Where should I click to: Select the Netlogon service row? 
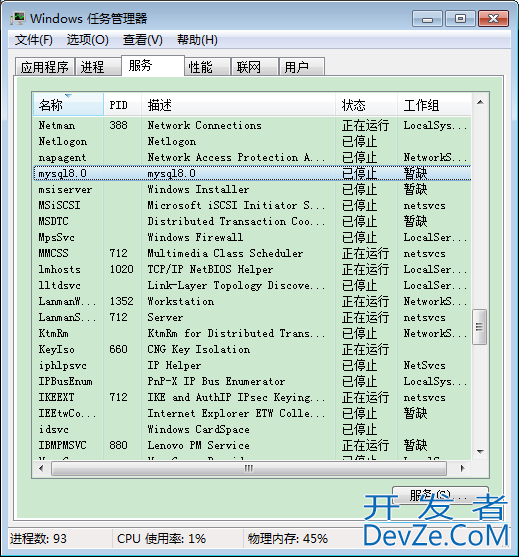(252, 141)
